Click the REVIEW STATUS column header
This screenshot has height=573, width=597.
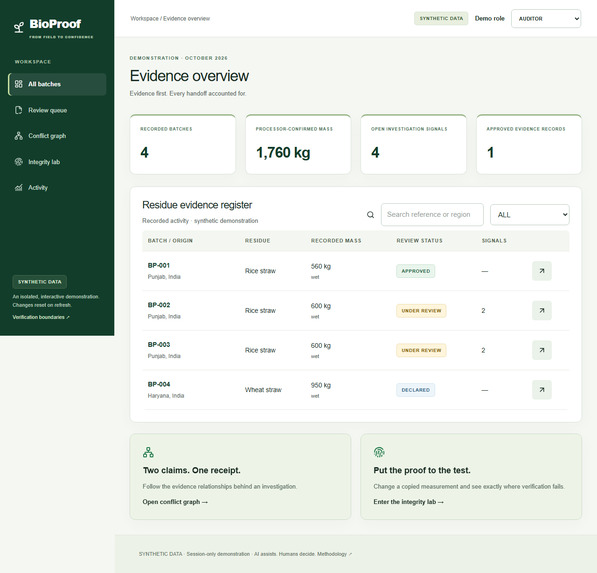tap(419, 241)
